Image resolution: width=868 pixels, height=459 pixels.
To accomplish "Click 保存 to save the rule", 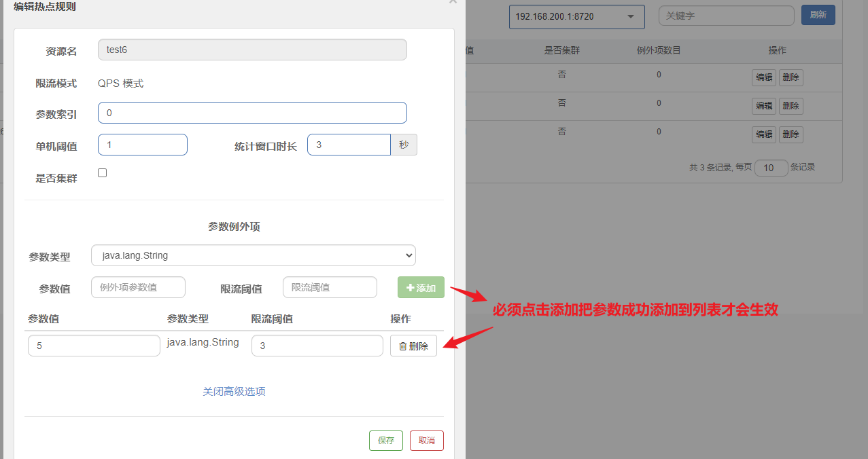I will (x=386, y=440).
